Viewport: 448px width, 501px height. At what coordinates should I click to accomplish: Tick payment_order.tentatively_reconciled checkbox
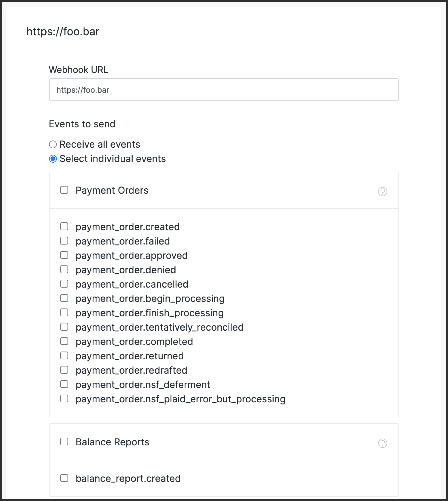pyautogui.click(x=64, y=327)
